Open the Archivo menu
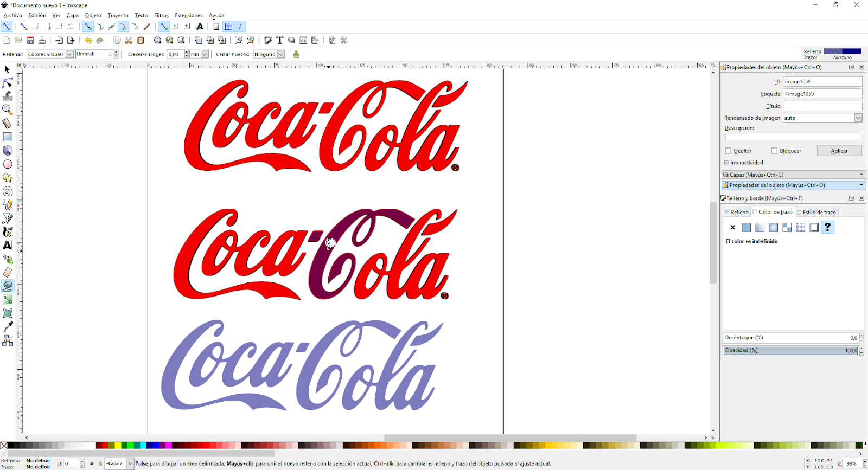The image size is (868, 470). (13, 15)
